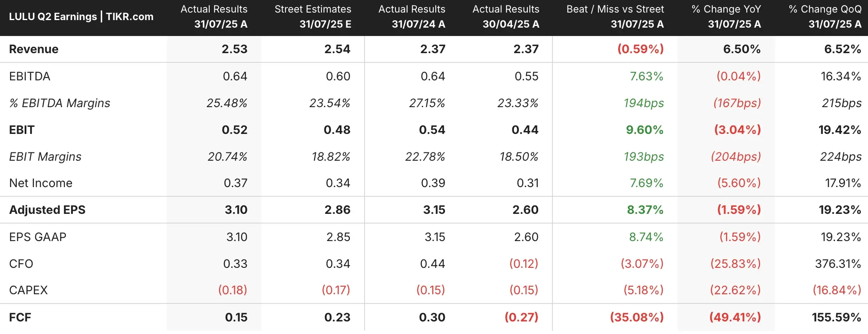The image size is (868, 334).
Task: Select the CAPEX row label
Action: pos(28,290)
